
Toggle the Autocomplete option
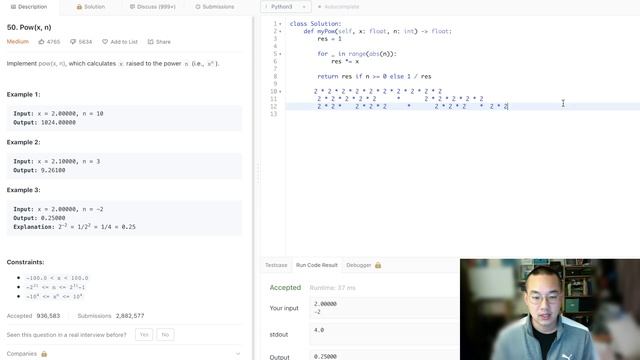tap(338, 7)
